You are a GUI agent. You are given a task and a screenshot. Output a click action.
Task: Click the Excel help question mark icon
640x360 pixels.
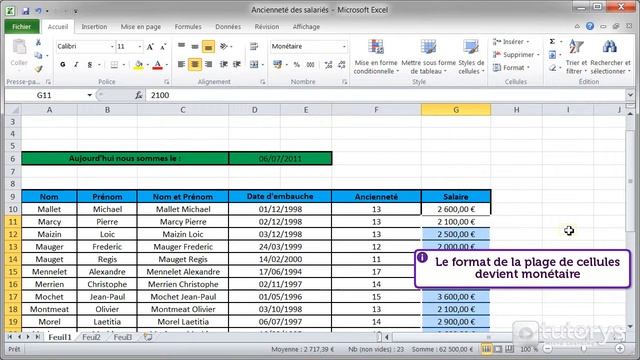click(x=590, y=26)
